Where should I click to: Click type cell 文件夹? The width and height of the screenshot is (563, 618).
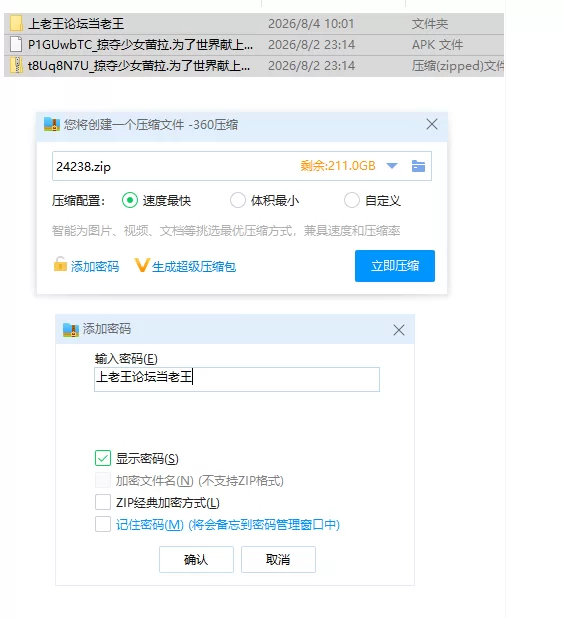[430, 24]
